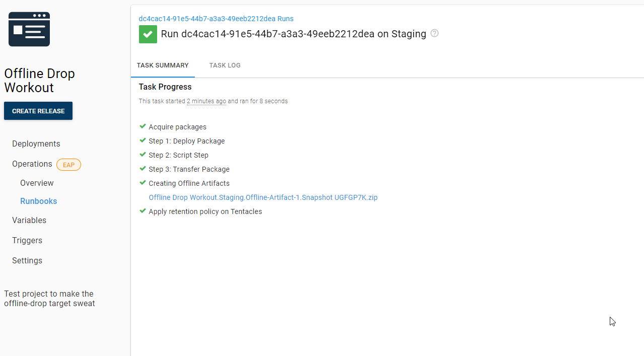644x356 pixels.
Task: Expand Step 3: Transfer Package
Action: pos(189,169)
